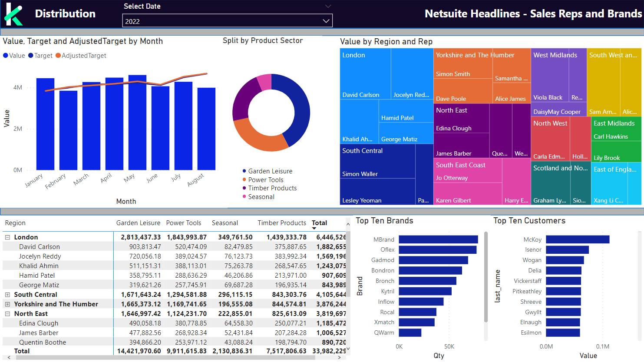This screenshot has width=644, height=362.
Task: Expand the South Central region row
Action: coord(7,295)
